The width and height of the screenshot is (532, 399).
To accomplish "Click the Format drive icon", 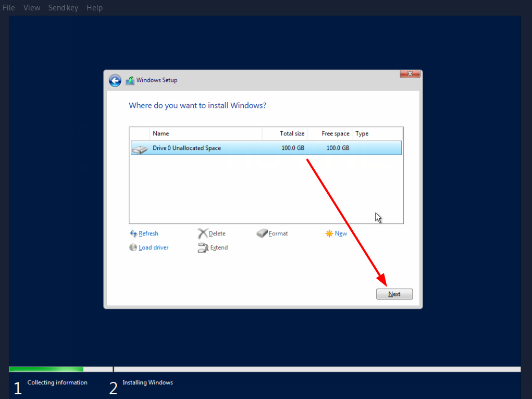I will click(x=262, y=233).
